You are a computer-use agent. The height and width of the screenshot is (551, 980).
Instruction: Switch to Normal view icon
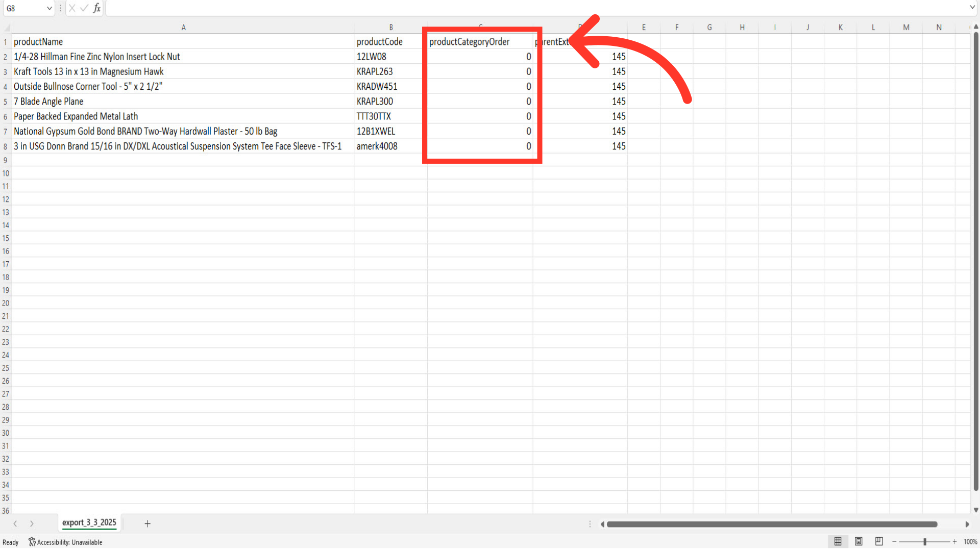pos(838,541)
